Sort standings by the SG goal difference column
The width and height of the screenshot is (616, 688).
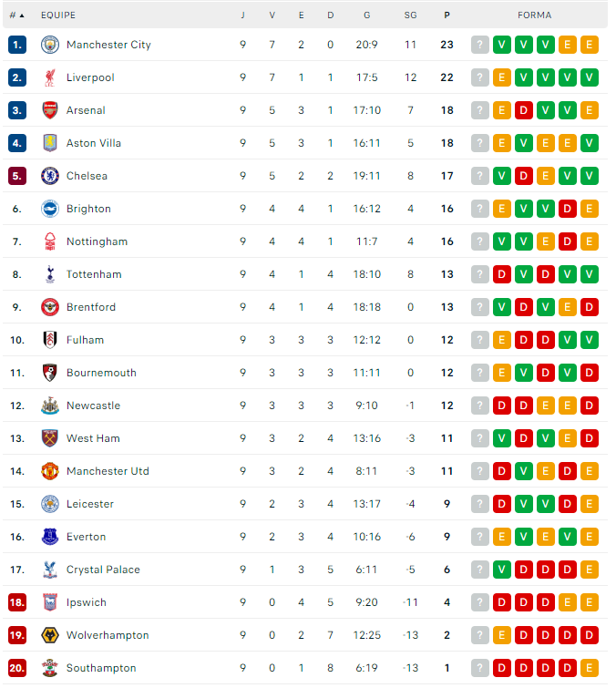410,15
